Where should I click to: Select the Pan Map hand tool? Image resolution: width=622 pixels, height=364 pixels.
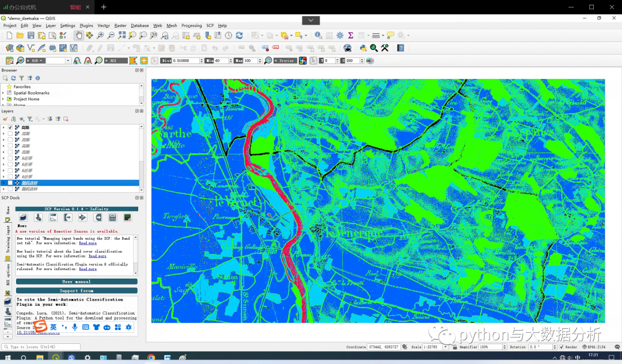78,36
